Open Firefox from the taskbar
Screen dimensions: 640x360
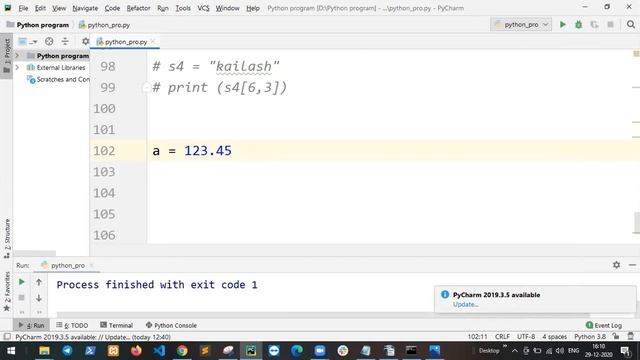(x=136, y=351)
